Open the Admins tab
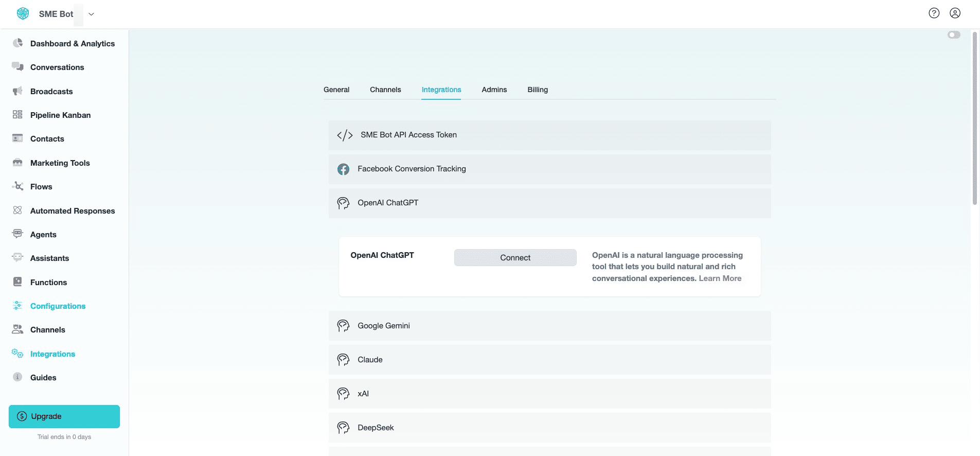 coord(494,90)
